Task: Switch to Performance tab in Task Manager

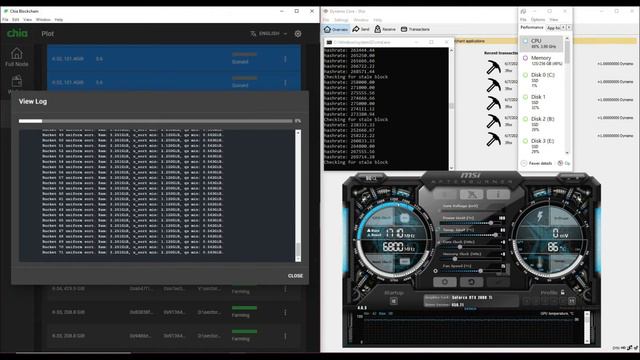Action: [532, 27]
